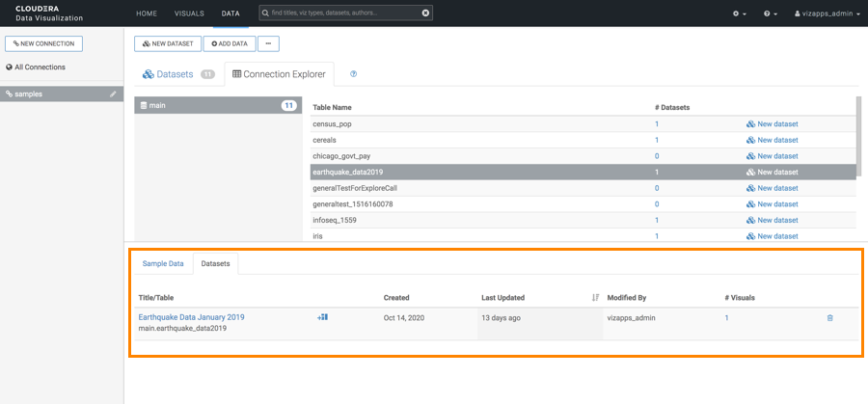868x404 pixels.
Task: Click the New dataset icon for census_pop
Action: (751, 123)
